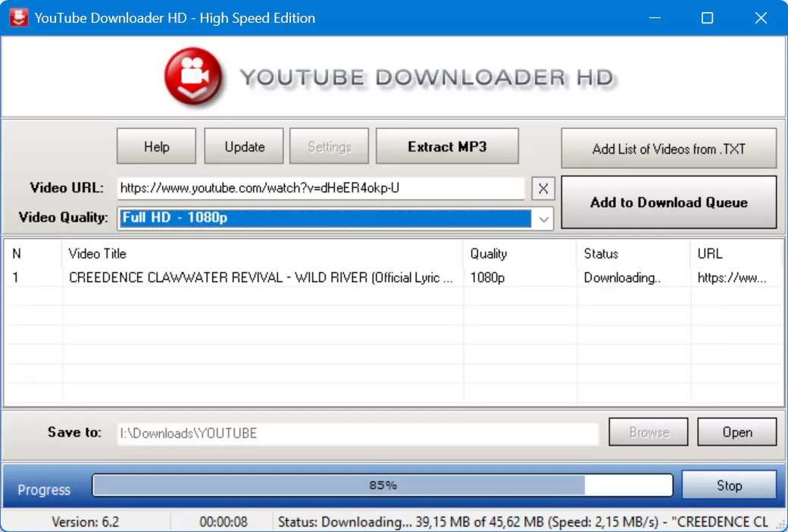This screenshot has height=532, width=788.
Task: Sort by URL column header
Action: pos(736,253)
